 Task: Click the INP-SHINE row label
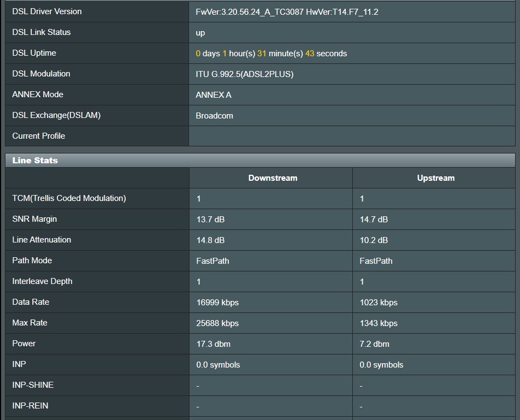point(33,385)
